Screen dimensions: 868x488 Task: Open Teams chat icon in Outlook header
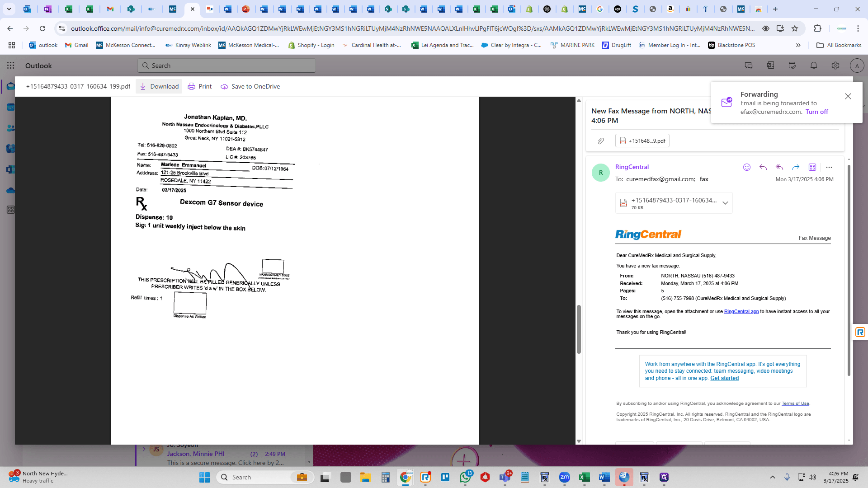pyautogui.click(x=749, y=66)
